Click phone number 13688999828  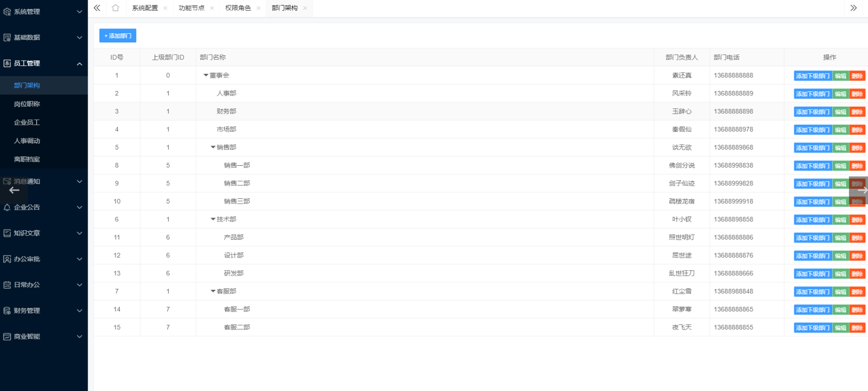point(733,183)
